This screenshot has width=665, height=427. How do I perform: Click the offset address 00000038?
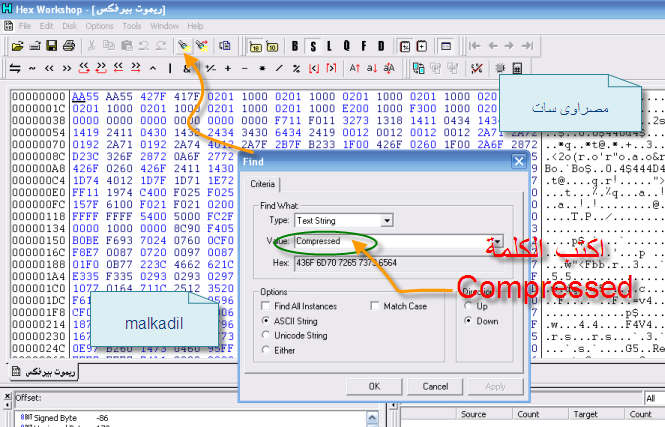pos(39,121)
